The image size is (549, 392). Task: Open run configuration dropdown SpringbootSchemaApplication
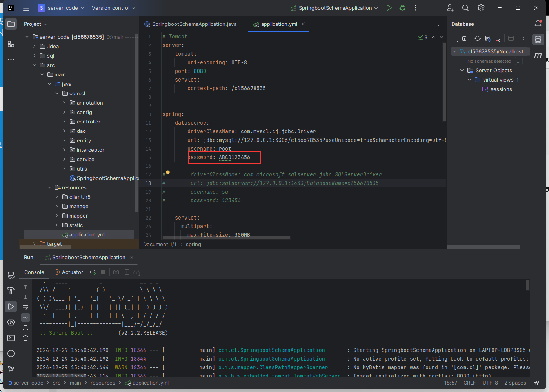(x=334, y=8)
